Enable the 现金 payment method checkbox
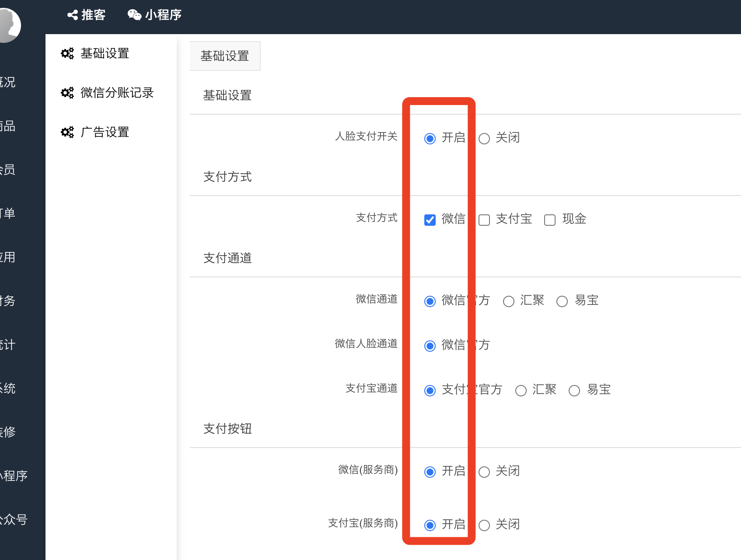The height and width of the screenshot is (560, 741). pyautogui.click(x=550, y=220)
